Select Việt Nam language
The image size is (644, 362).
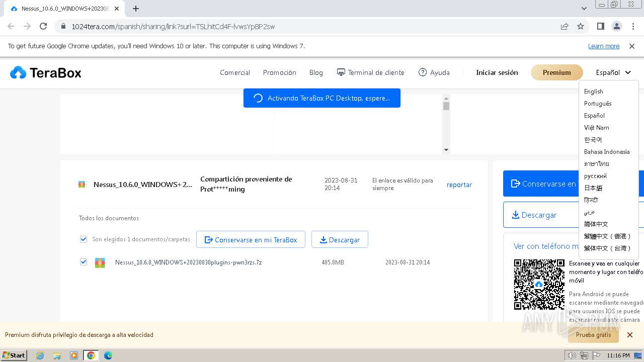(x=597, y=128)
